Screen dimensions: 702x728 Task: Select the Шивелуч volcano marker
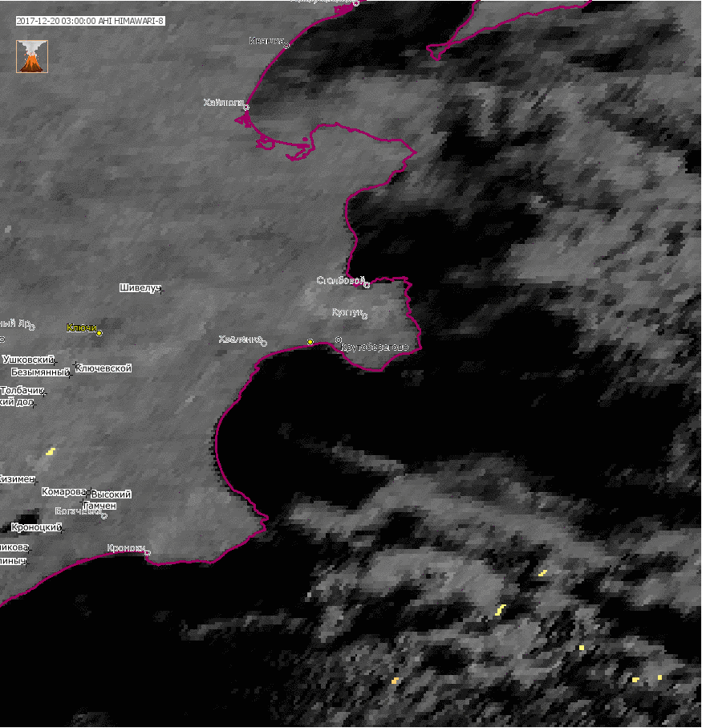[x=160, y=290]
